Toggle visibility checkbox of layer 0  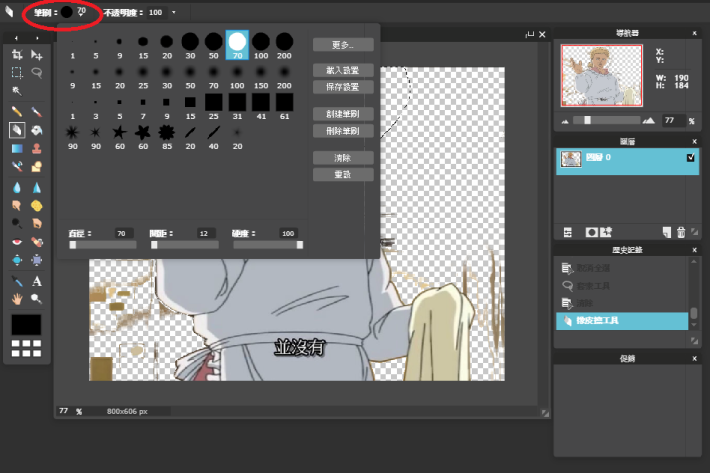691,158
